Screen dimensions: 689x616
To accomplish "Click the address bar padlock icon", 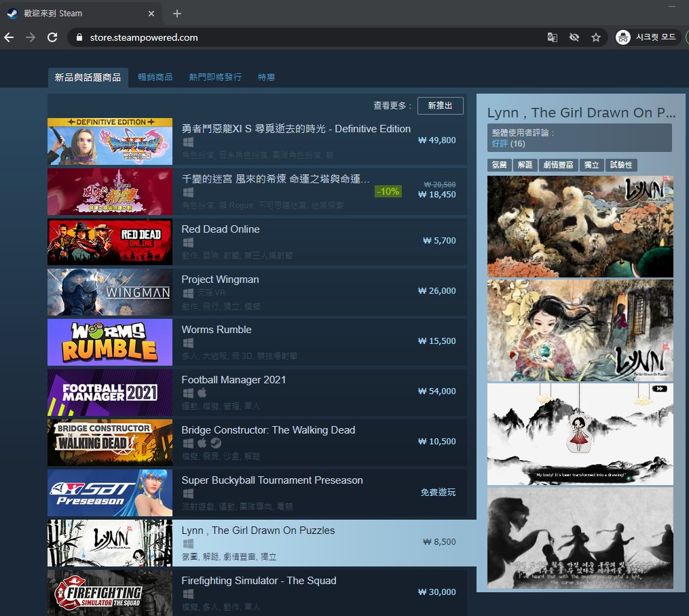I will tap(79, 37).
